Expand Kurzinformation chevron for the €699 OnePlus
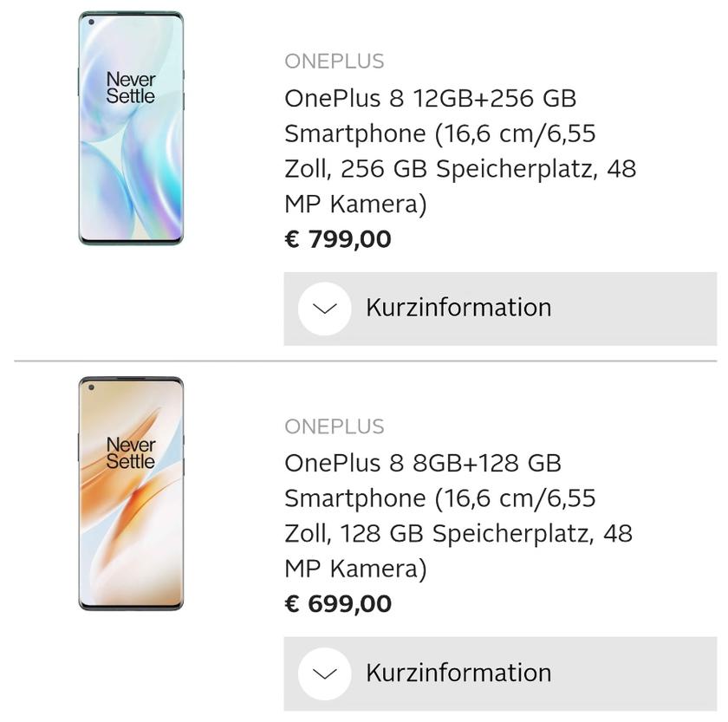The image size is (728, 722). tap(324, 673)
